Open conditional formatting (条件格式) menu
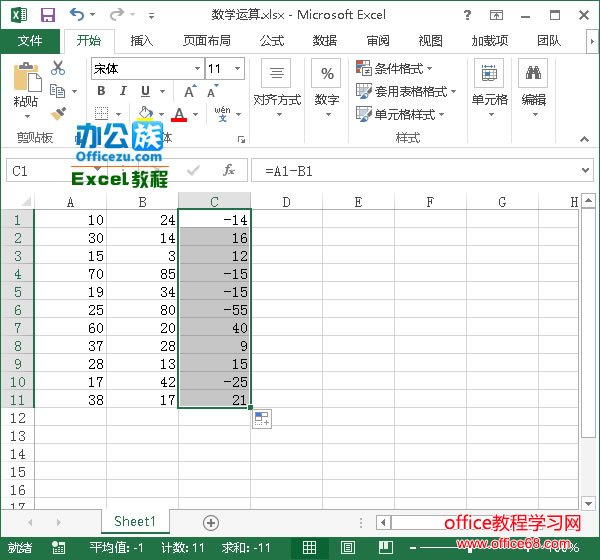 (394, 69)
